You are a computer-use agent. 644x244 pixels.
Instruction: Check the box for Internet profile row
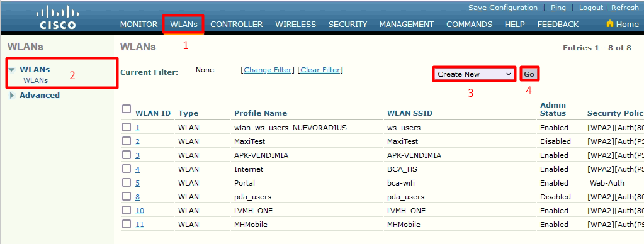[x=127, y=169]
